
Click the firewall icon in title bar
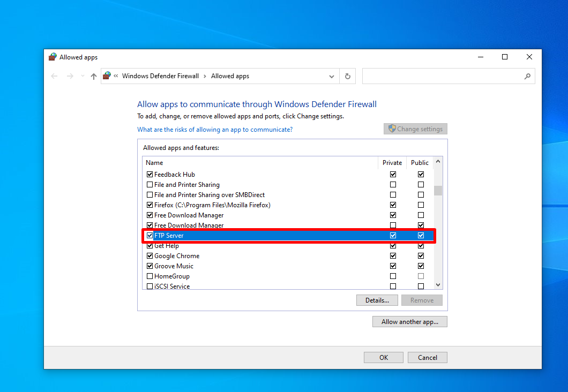(x=53, y=57)
